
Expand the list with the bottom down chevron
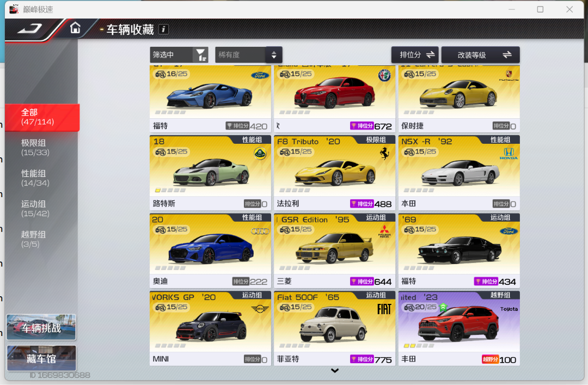pos(335,370)
